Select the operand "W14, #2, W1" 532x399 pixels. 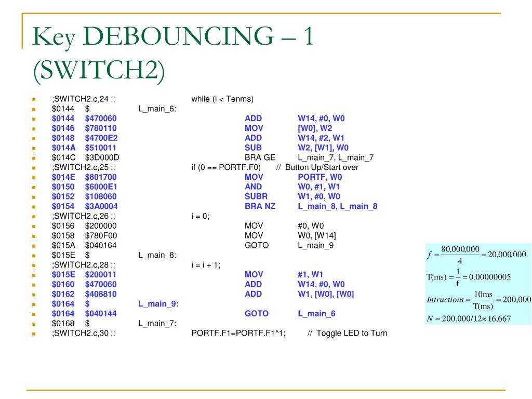pyautogui.click(x=321, y=138)
